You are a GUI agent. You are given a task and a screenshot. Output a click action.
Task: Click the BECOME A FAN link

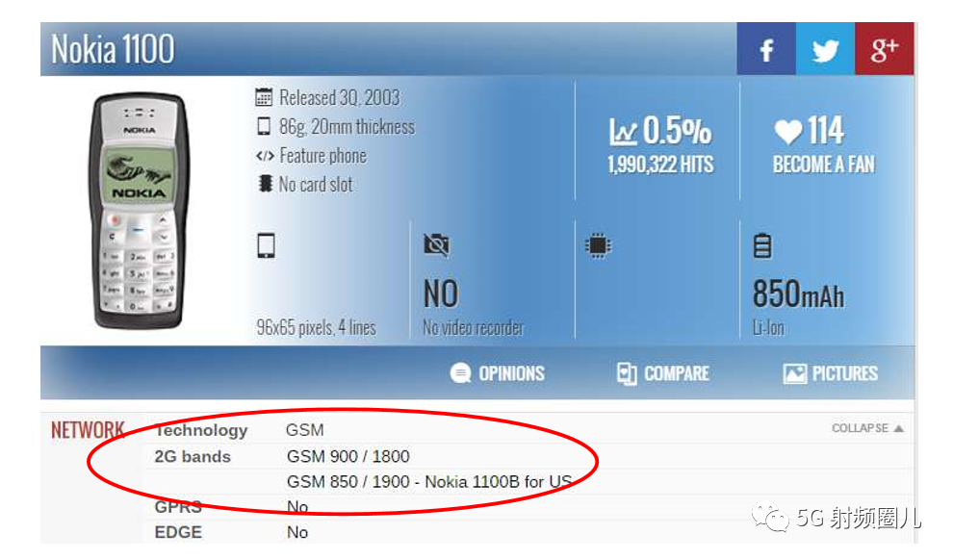[x=824, y=165]
